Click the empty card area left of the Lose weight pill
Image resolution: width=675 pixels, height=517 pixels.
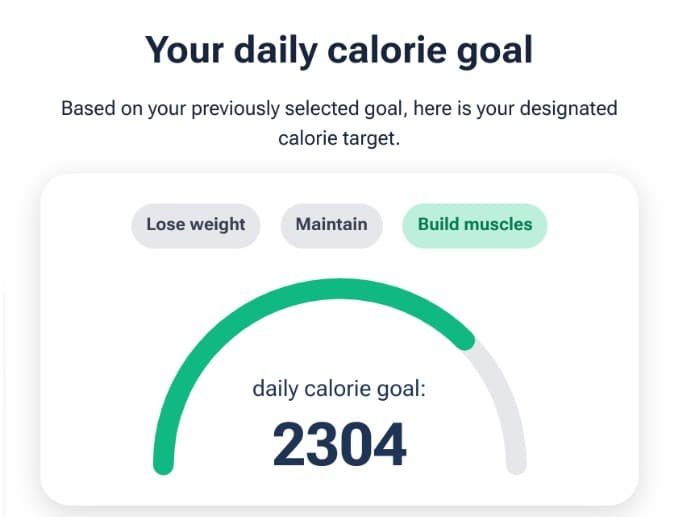pos(85,225)
